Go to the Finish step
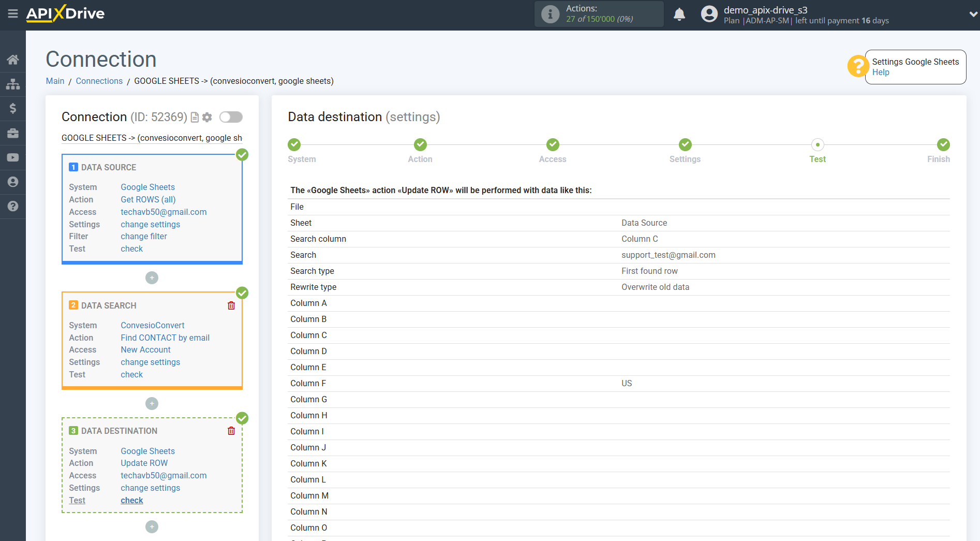Screen dimensions: 980x541 point(943,145)
